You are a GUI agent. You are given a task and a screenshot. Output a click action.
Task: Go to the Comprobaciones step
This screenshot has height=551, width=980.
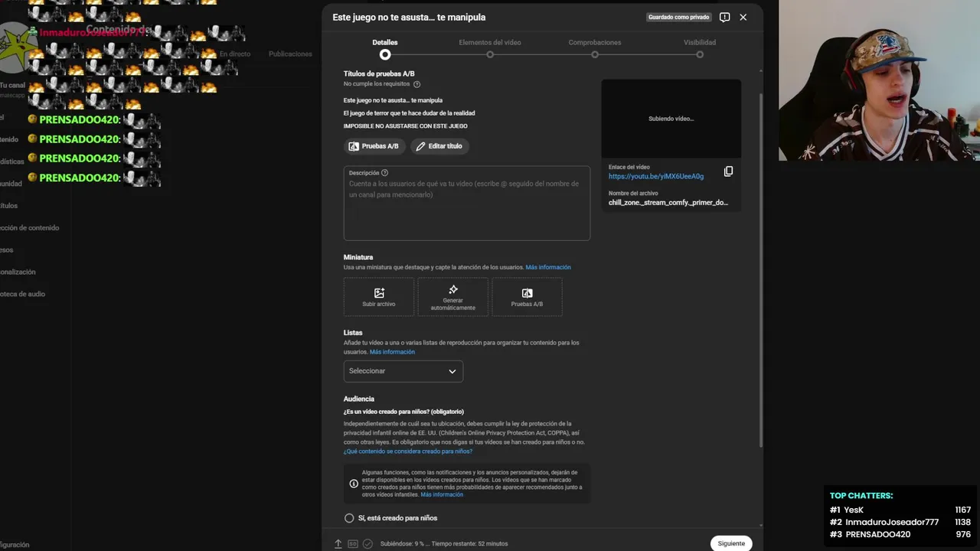pos(595,48)
